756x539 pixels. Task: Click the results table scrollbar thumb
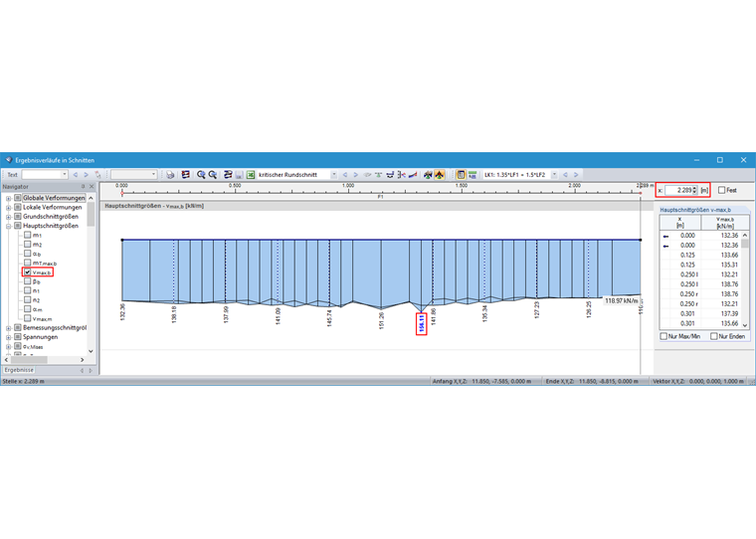click(x=745, y=244)
